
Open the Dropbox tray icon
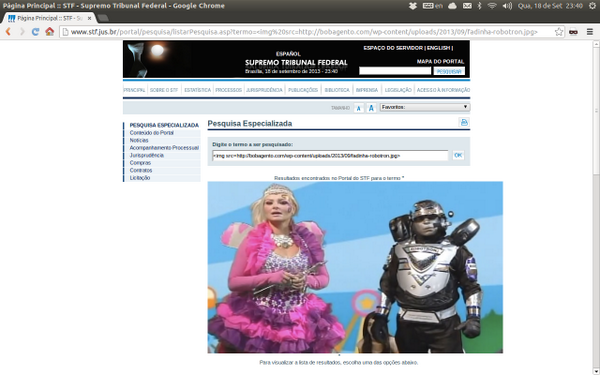[412, 6]
